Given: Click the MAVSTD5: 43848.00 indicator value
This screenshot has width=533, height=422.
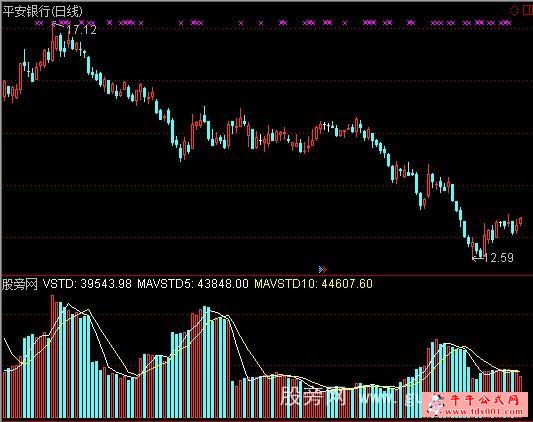Looking at the screenshot, I should coord(193,284).
